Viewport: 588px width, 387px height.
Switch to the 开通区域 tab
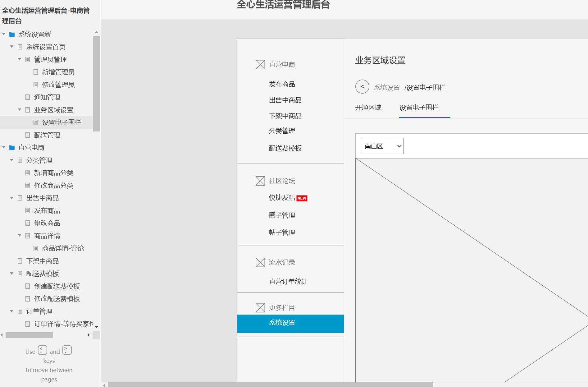368,108
